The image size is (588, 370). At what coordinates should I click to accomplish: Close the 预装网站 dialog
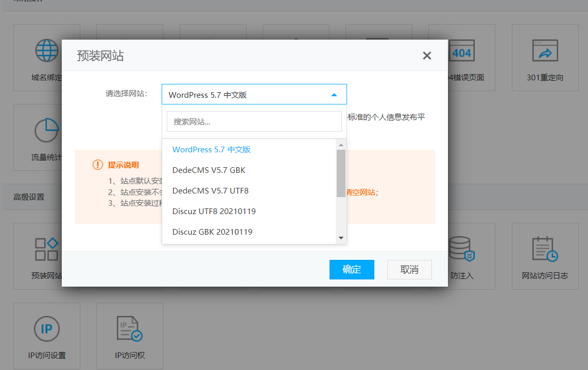click(x=427, y=56)
